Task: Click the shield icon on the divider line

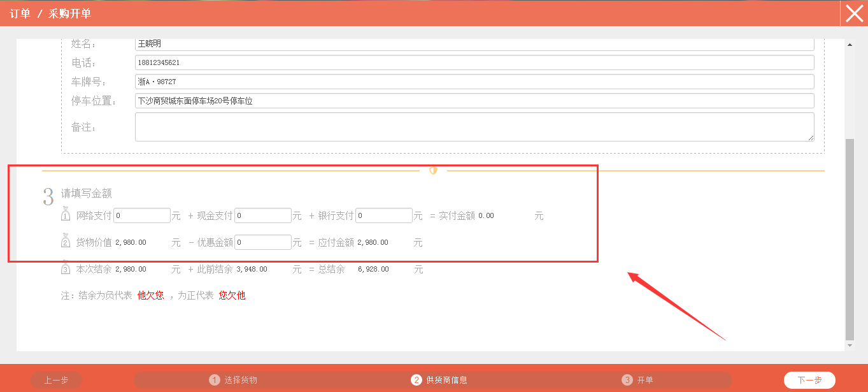Action: [433, 171]
